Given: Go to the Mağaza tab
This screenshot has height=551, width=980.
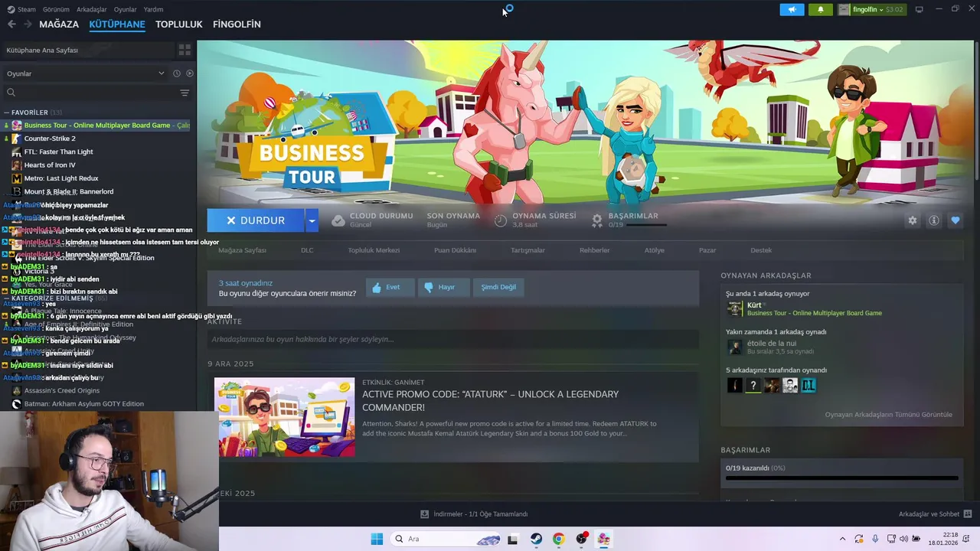Looking at the screenshot, I should [59, 24].
